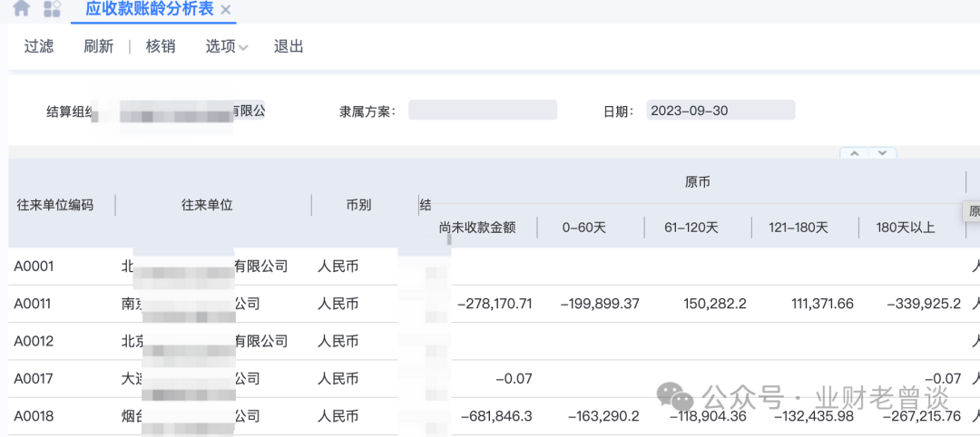980x437 pixels.
Task: Click 退出 to exit the report
Action: pyautogui.click(x=289, y=46)
